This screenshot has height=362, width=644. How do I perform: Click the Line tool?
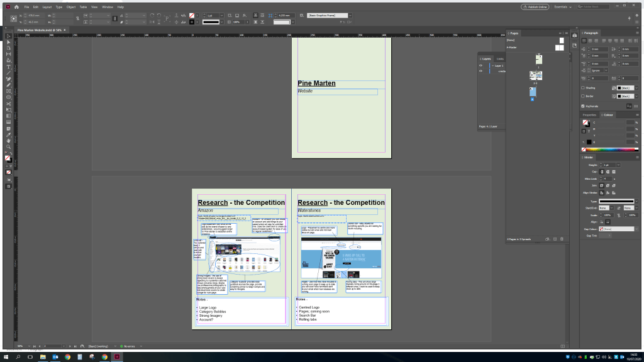tap(9, 72)
